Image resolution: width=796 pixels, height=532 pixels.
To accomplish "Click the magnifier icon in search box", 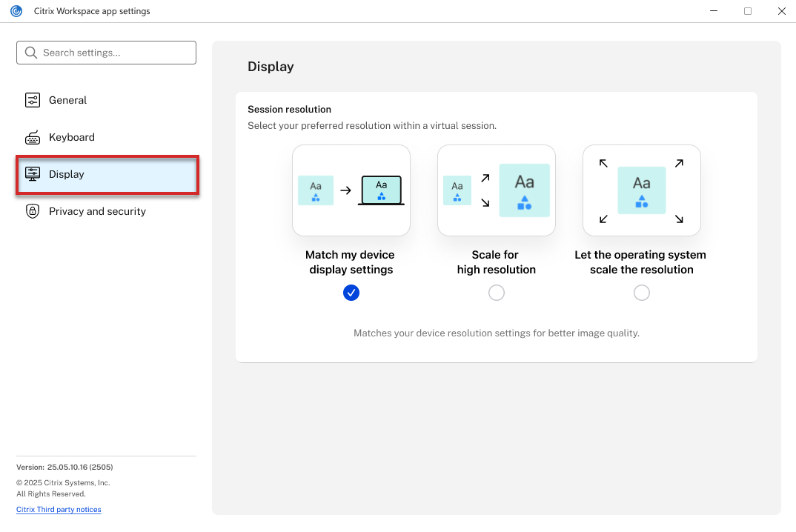I will click(x=31, y=53).
